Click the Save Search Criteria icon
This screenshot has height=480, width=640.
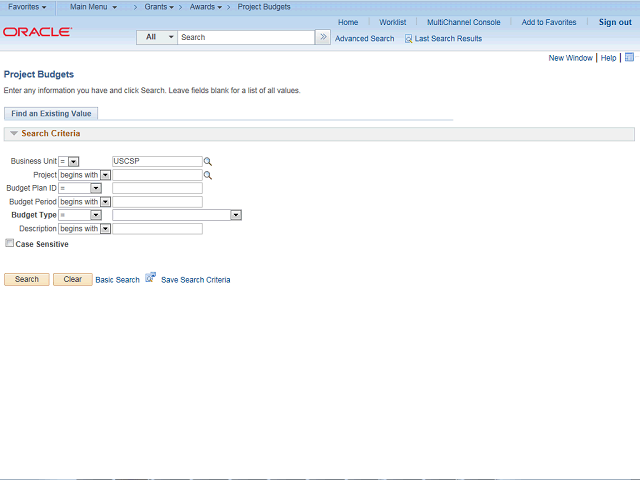click(151, 278)
